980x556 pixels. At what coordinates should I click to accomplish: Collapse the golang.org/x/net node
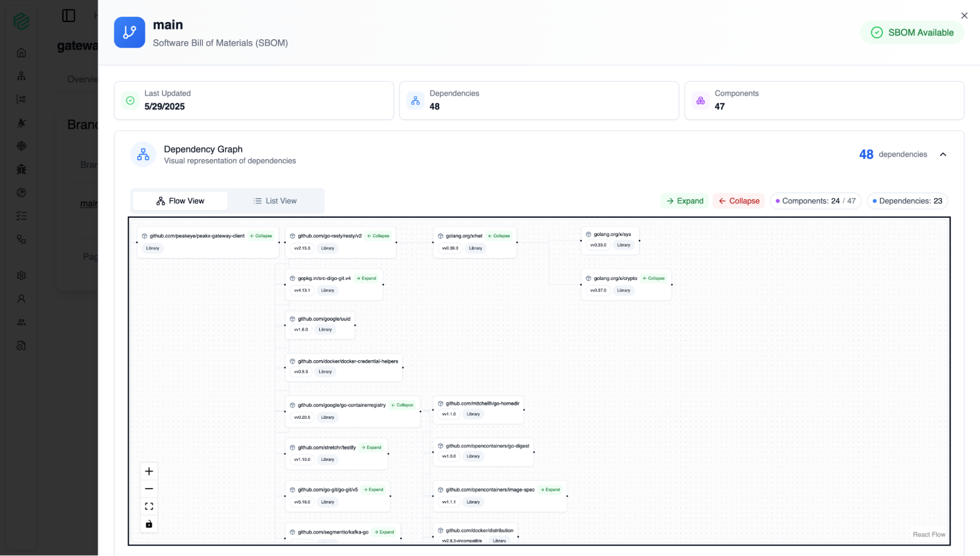(x=499, y=236)
